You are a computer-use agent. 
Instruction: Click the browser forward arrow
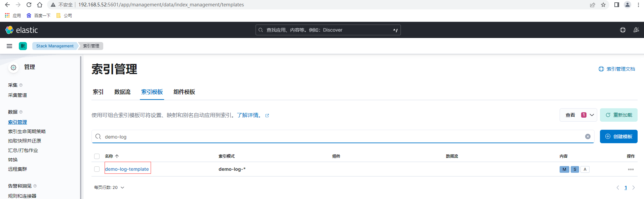click(18, 5)
